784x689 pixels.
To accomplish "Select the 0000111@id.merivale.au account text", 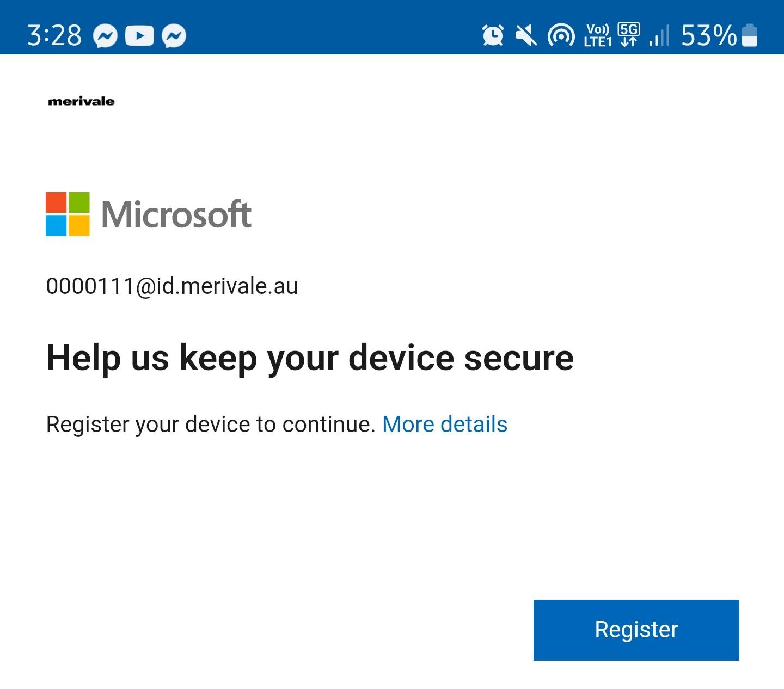I will pyautogui.click(x=172, y=286).
